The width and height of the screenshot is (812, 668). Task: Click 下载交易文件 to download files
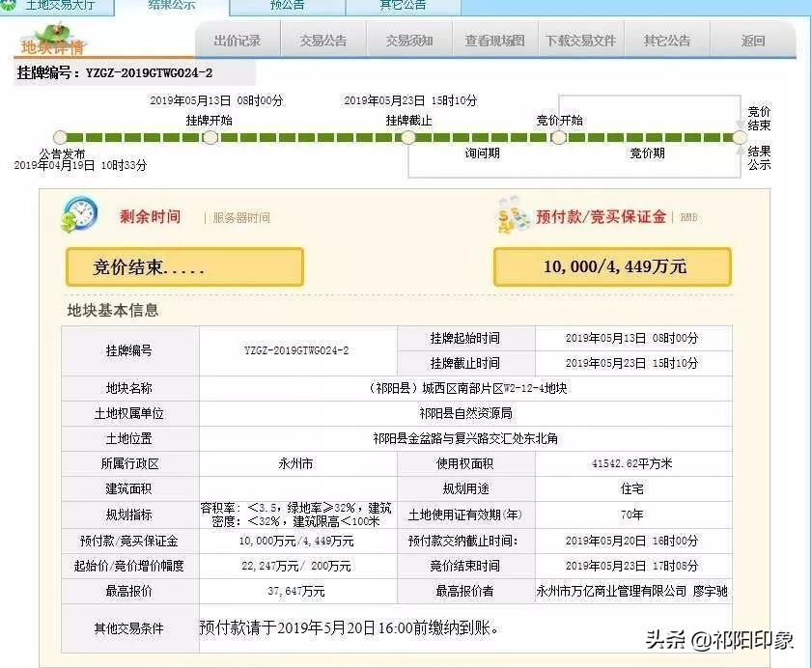coord(580,42)
